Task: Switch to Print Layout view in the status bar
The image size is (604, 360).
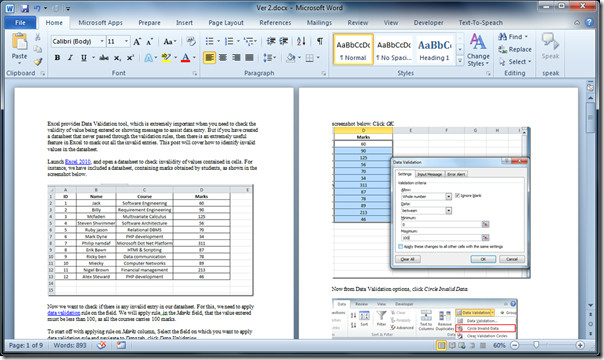Action: (x=441, y=345)
